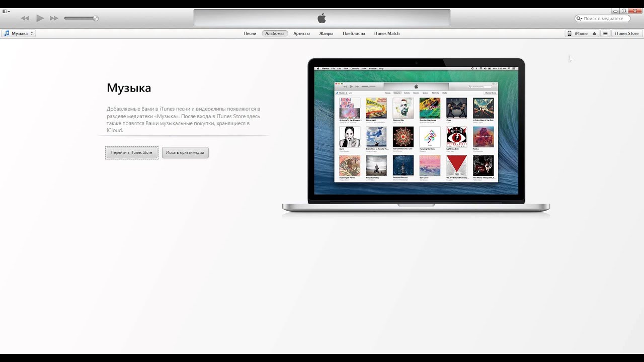Click the rewind previous track button
The height and width of the screenshot is (362, 644).
tap(25, 19)
